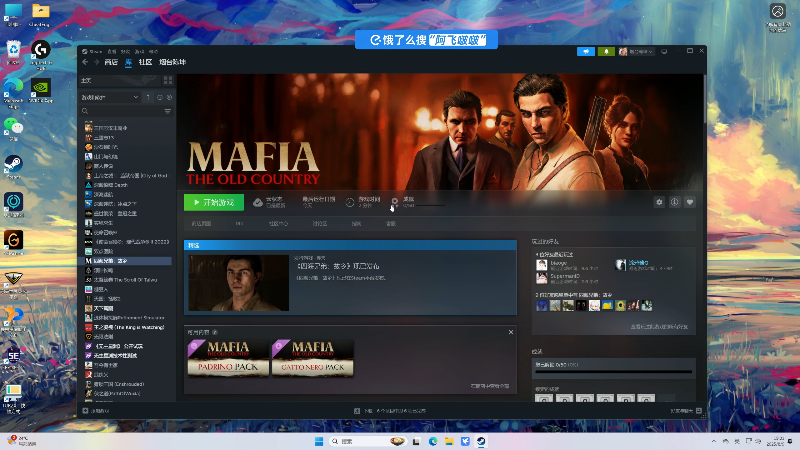Click the library search input field
Viewport: 800px width, 450px height.
tap(126, 111)
